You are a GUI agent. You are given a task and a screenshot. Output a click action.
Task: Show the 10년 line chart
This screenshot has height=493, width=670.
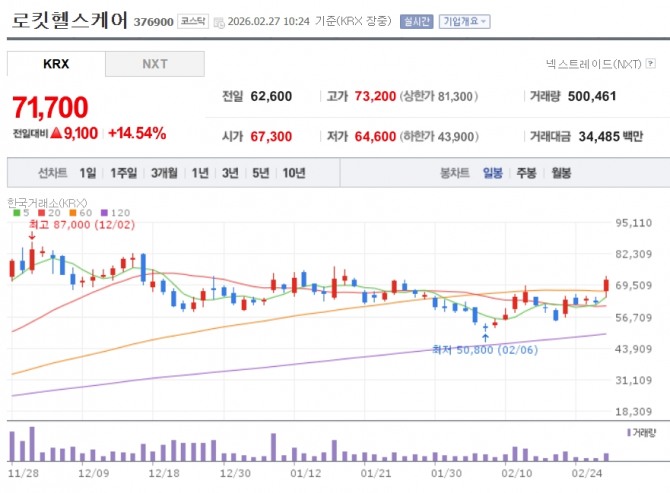pyautogui.click(x=294, y=173)
